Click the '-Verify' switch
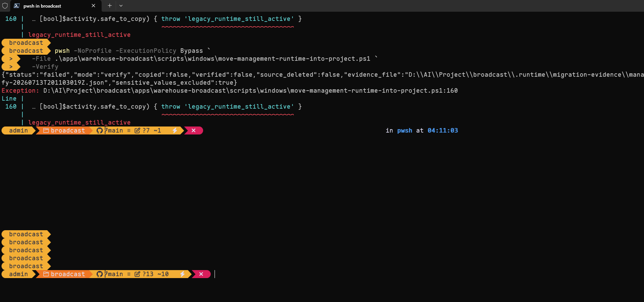Image resolution: width=644 pixels, height=302 pixels. pos(45,66)
